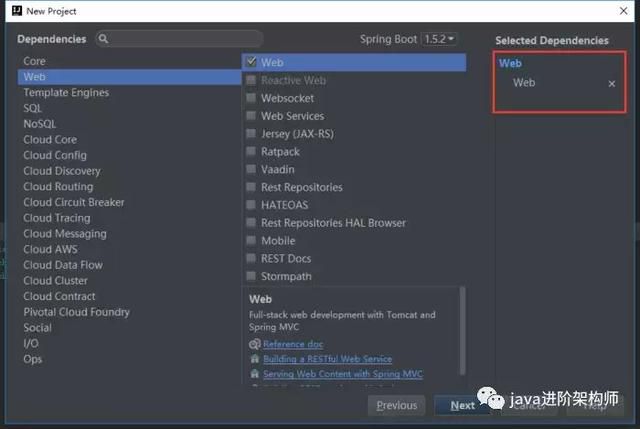This screenshot has width=640, height=429.
Task: Enable the Stormpath checkbox
Action: click(x=251, y=276)
